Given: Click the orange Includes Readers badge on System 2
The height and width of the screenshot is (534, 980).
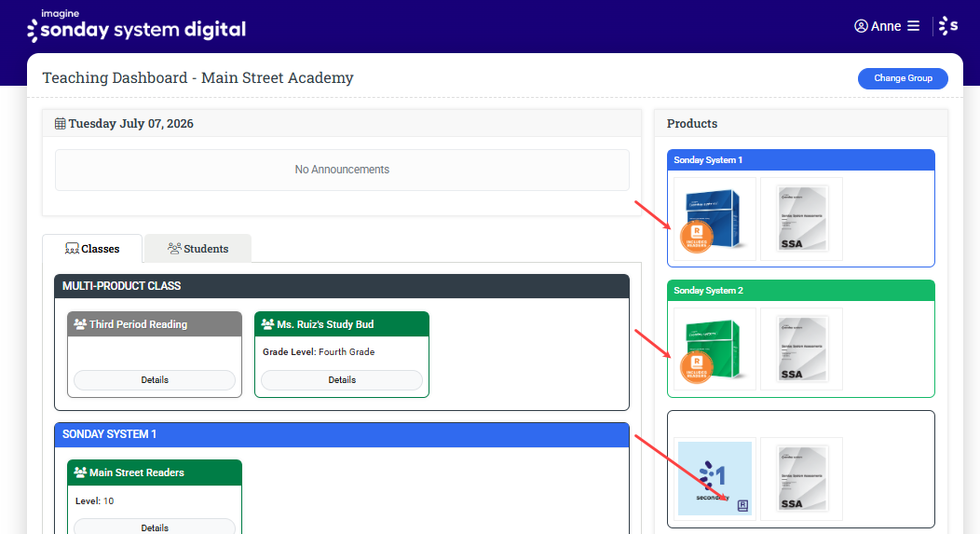Looking at the screenshot, I should click(697, 367).
